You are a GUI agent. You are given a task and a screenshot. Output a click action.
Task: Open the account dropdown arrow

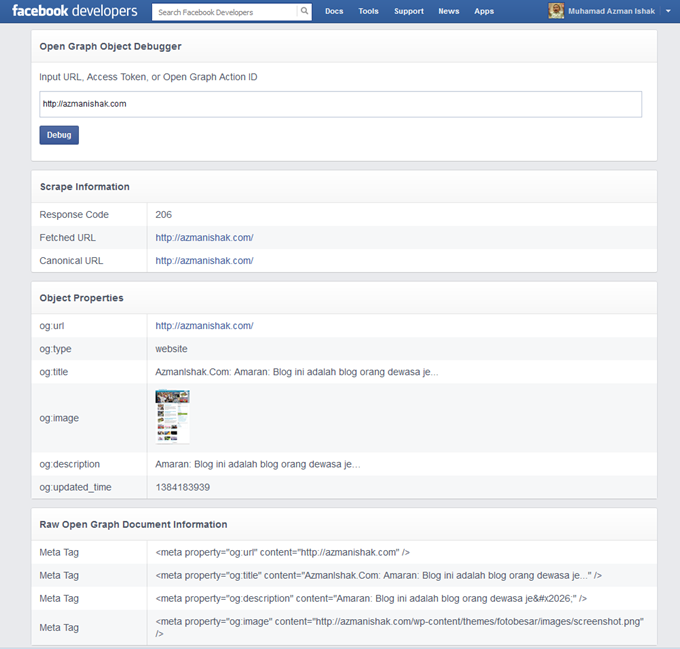coord(668,11)
